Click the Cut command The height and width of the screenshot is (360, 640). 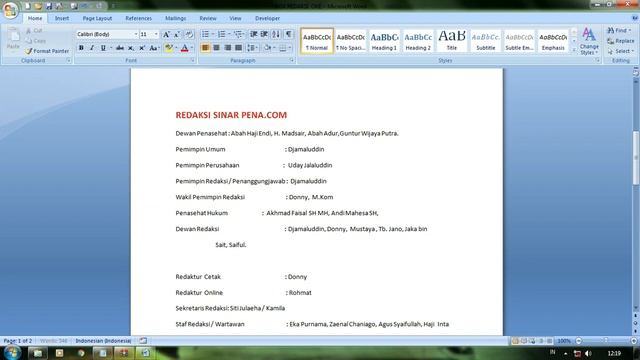[x=34, y=31]
